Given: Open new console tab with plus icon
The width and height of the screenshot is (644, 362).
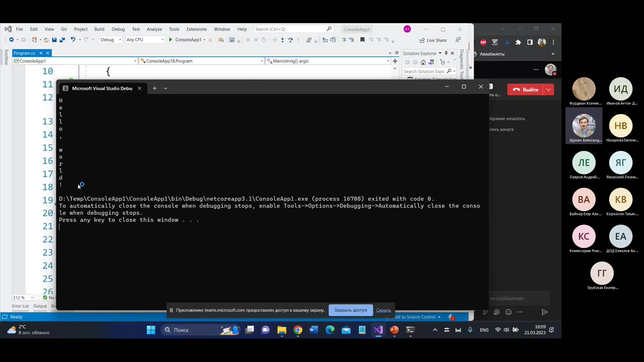Looking at the screenshot, I should (155, 88).
